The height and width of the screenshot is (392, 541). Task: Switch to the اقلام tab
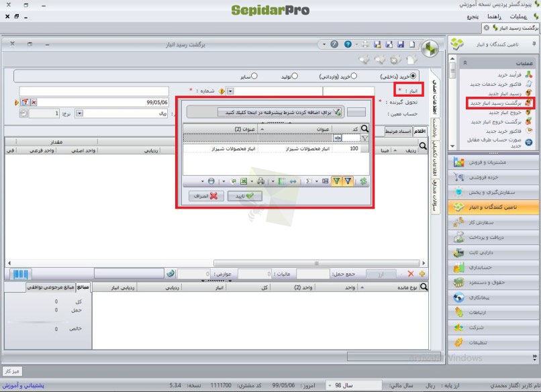point(420,132)
